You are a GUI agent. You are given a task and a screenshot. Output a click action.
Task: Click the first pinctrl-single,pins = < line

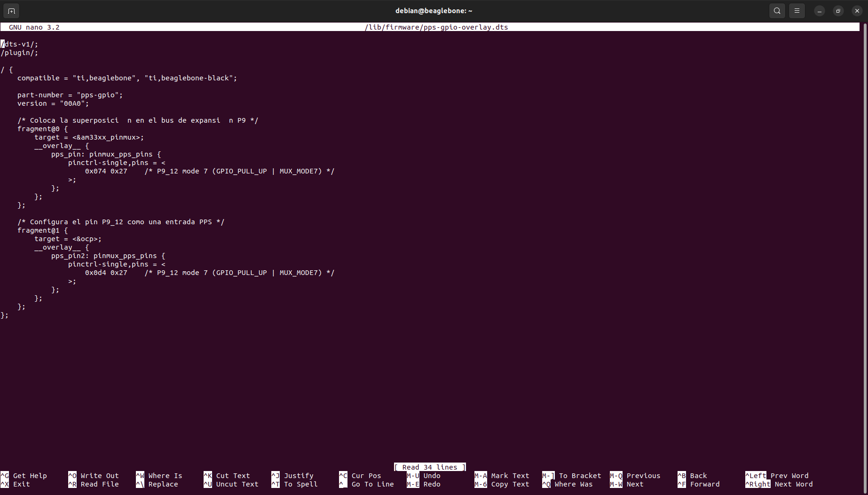117,163
